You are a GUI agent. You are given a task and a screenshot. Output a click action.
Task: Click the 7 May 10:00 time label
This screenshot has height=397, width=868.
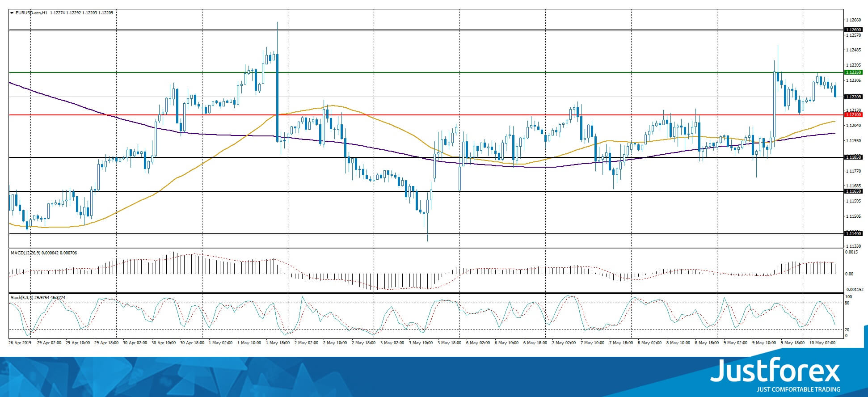coord(593,343)
